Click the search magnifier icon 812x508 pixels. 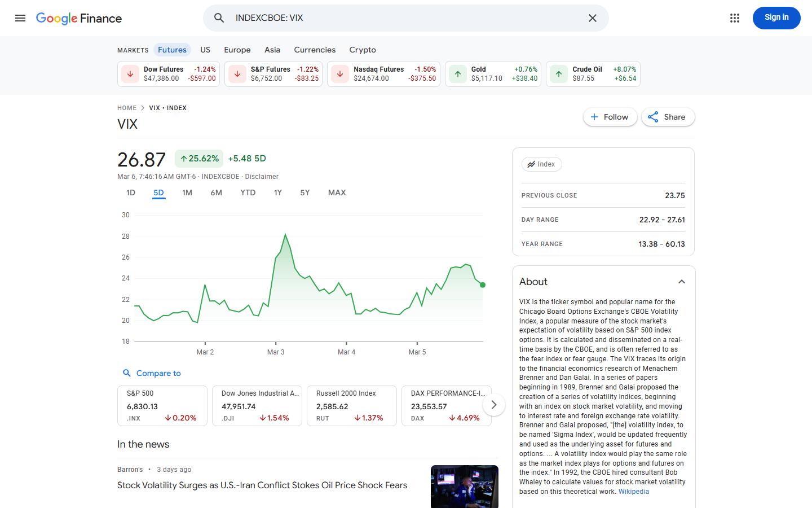[x=219, y=18]
